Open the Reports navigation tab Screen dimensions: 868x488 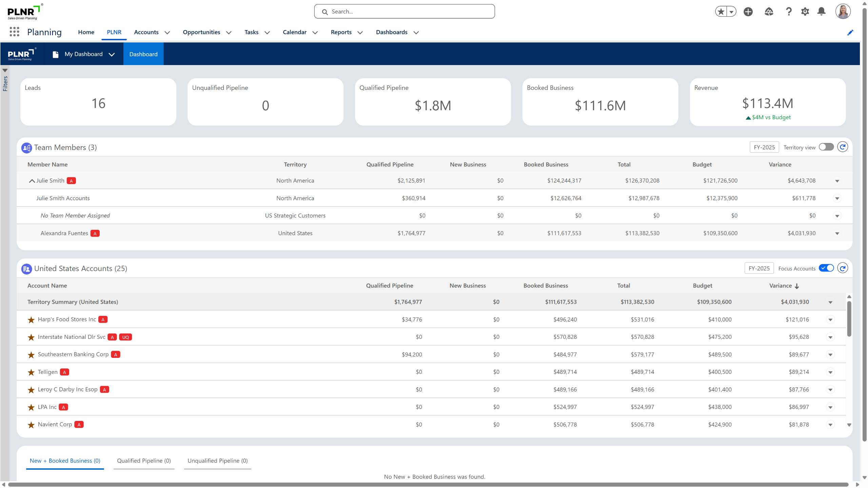[341, 32]
